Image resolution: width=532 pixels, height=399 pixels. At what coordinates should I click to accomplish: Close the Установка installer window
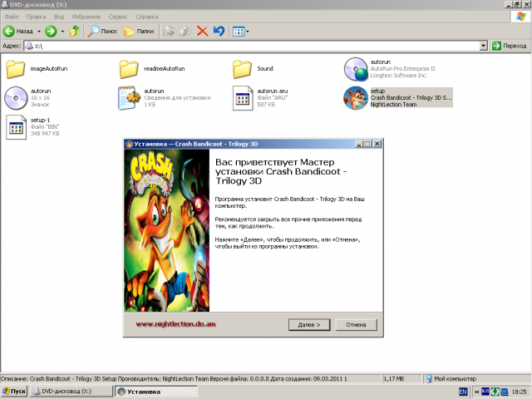377,144
